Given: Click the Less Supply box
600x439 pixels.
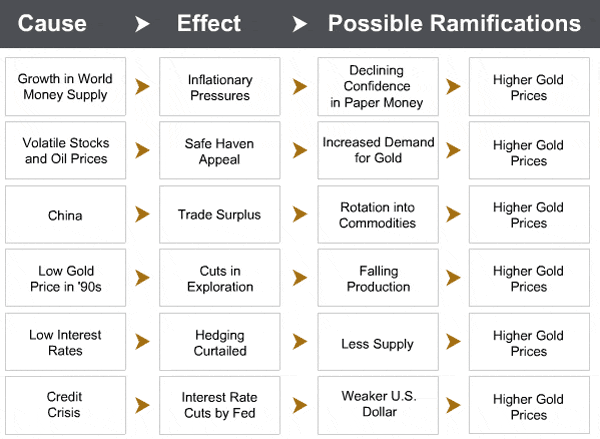Looking at the screenshot, I should tap(378, 342).
